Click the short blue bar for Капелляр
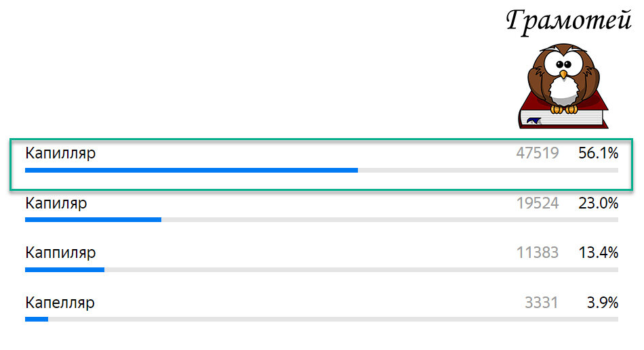Viewport: 644px width, 350px height. tap(37, 319)
